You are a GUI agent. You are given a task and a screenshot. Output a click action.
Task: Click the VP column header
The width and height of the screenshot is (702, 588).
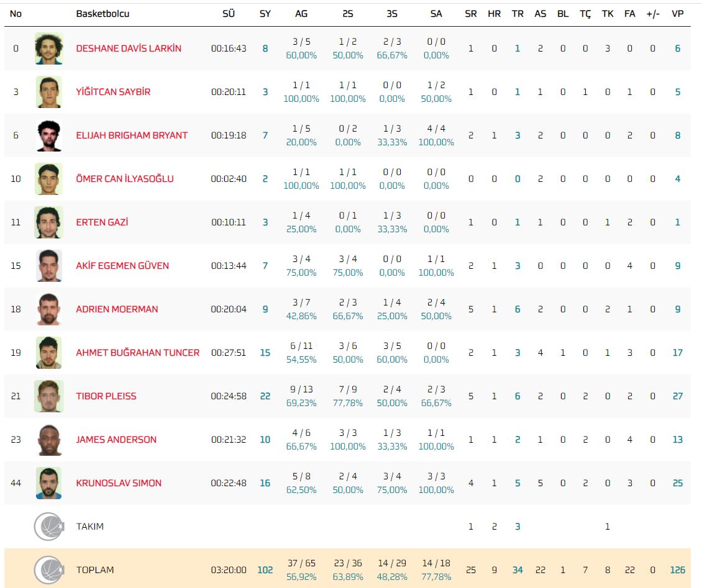tap(678, 14)
